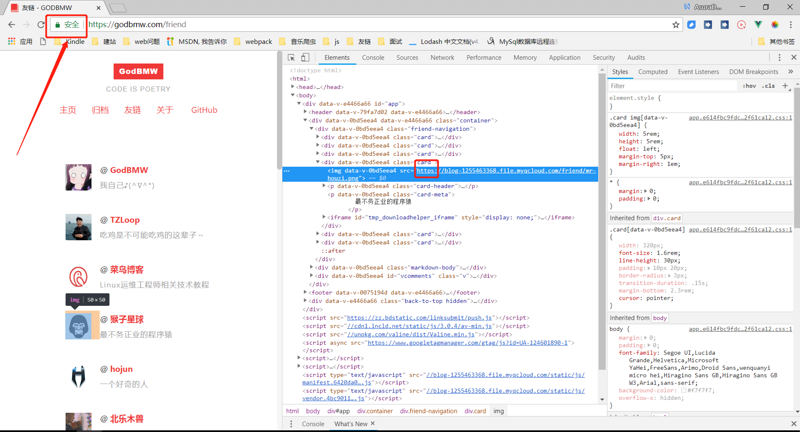The image size is (800, 432).
Task: Expand the markdown-body div node
Action: [311, 267]
